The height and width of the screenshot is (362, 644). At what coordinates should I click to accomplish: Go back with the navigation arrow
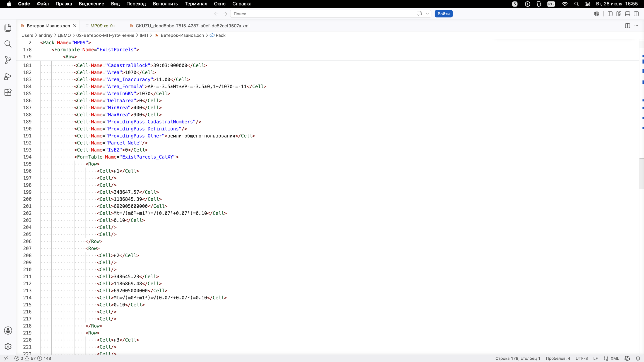pyautogui.click(x=216, y=14)
